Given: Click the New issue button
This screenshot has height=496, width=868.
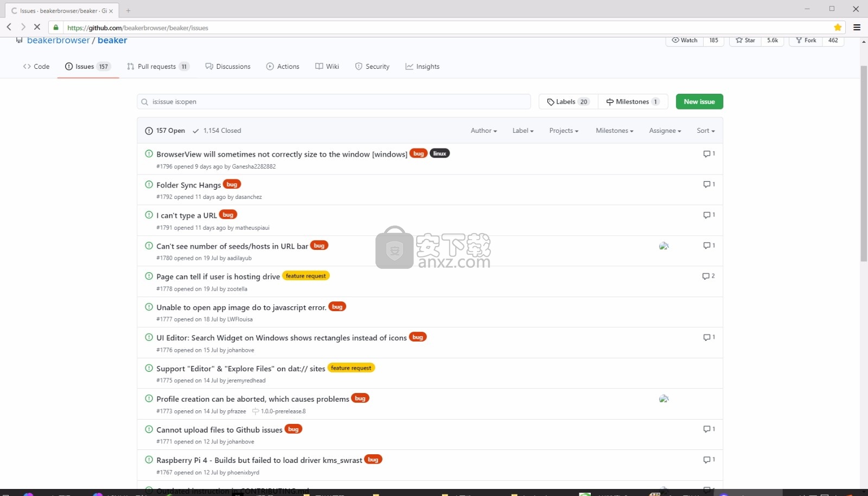Looking at the screenshot, I should coord(699,101).
